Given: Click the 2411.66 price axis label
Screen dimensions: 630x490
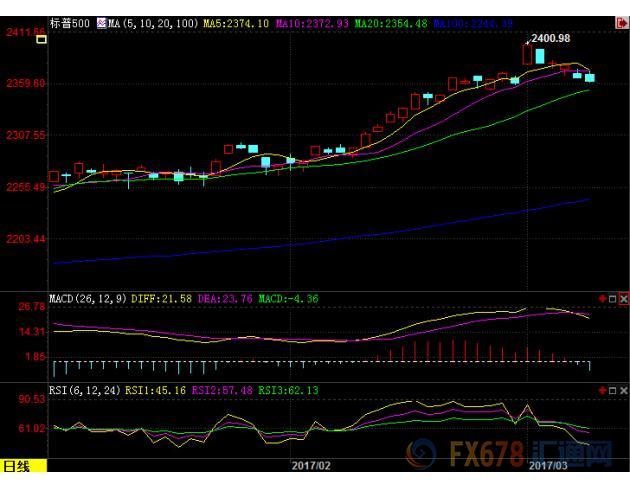Looking at the screenshot, I should coord(25,32).
